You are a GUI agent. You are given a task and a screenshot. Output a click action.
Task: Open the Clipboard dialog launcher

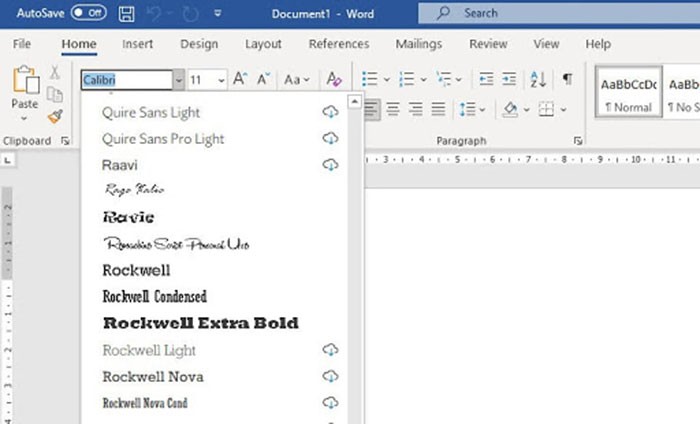pyautogui.click(x=65, y=141)
